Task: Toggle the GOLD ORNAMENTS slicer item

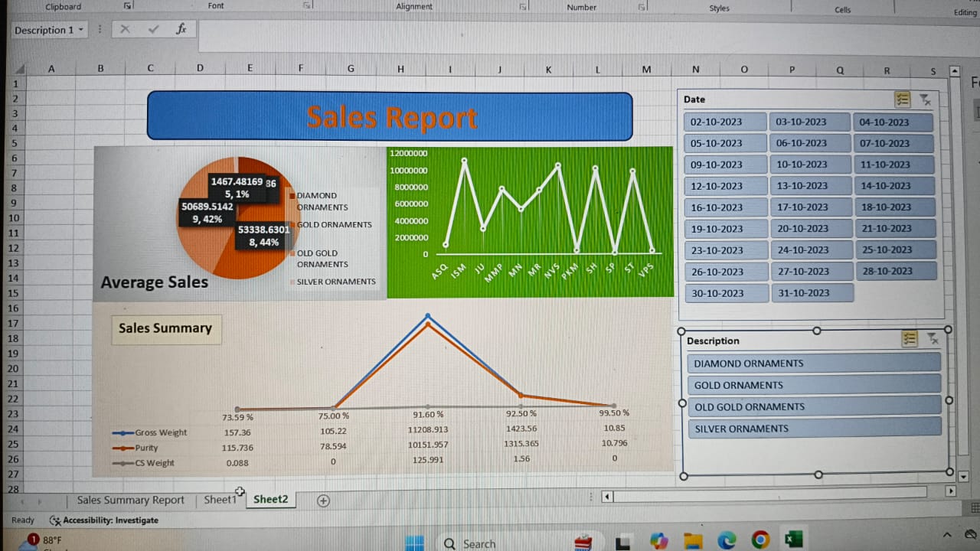Action: [814, 385]
